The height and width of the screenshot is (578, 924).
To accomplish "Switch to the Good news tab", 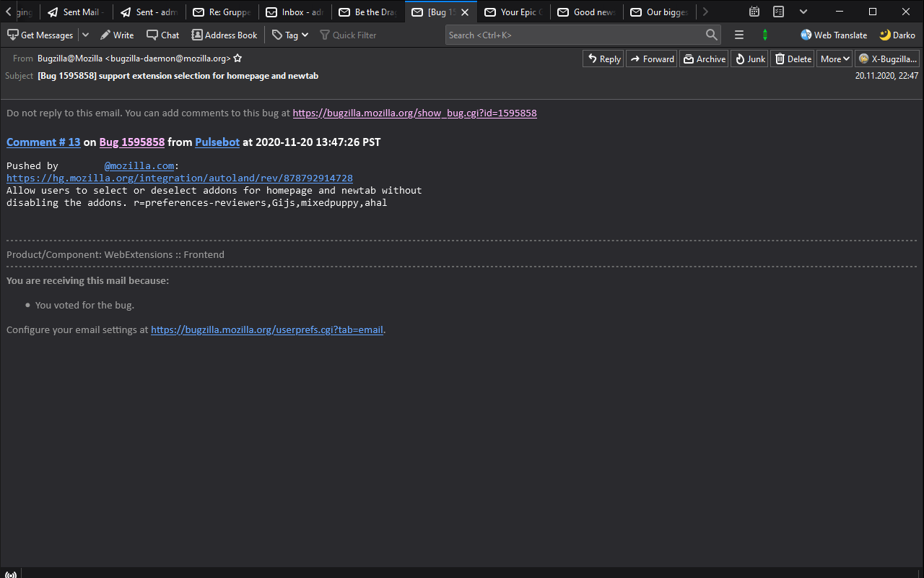I will pyautogui.click(x=588, y=12).
